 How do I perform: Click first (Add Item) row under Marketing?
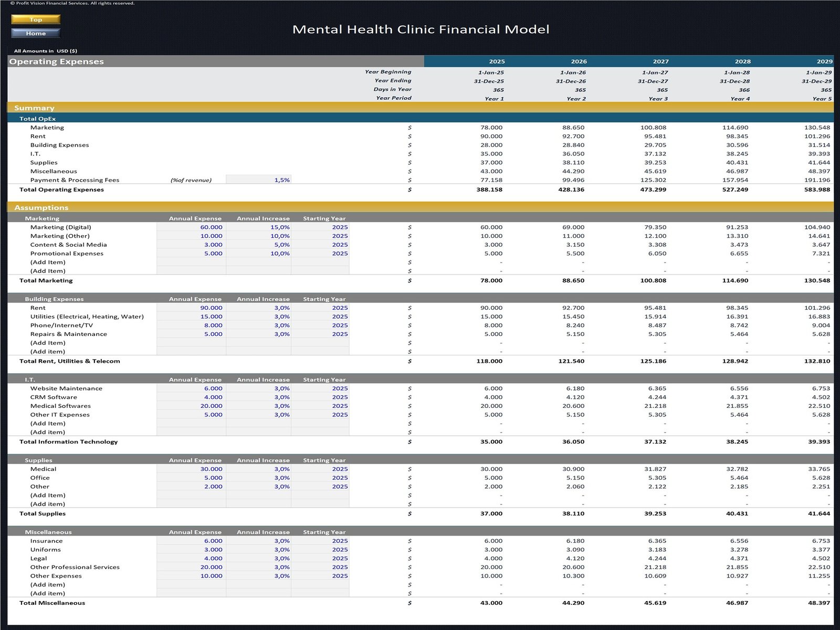(48, 262)
